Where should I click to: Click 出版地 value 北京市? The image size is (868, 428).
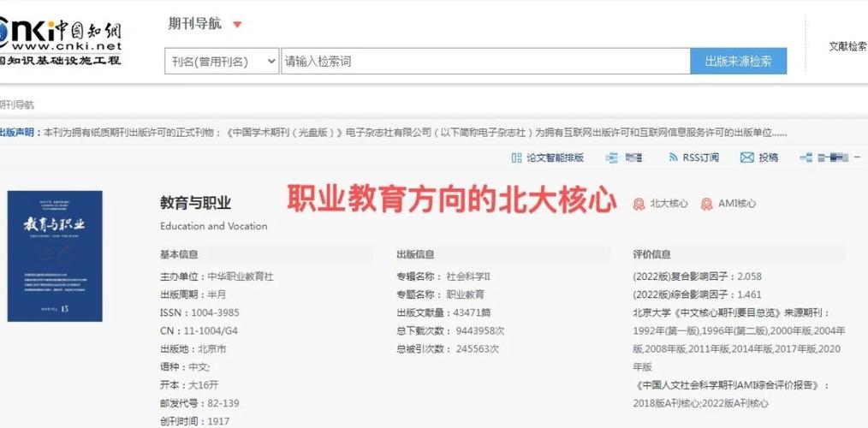212,349
